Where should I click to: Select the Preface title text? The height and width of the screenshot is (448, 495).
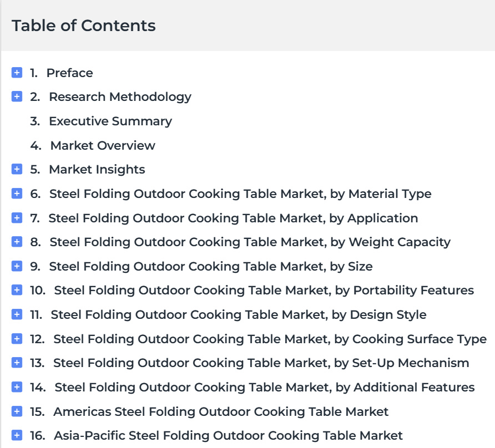(x=70, y=73)
